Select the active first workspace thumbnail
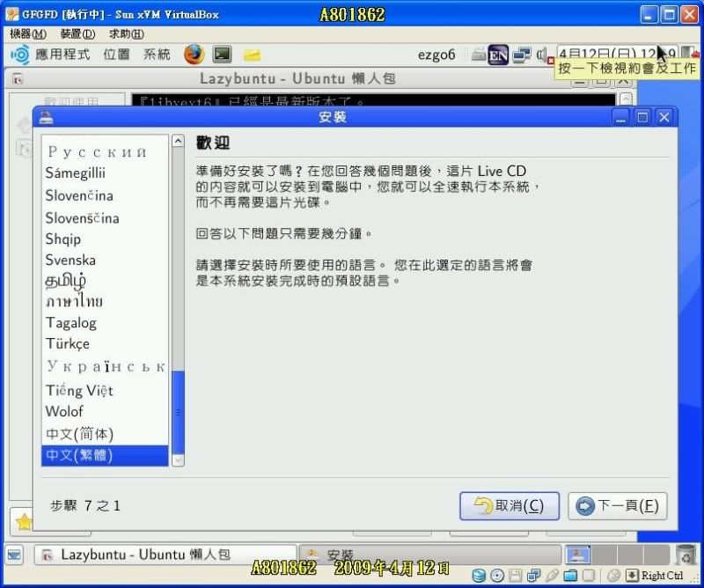The width and height of the screenshot is (704, 588). pyautogui.click(x=577, y=555)
